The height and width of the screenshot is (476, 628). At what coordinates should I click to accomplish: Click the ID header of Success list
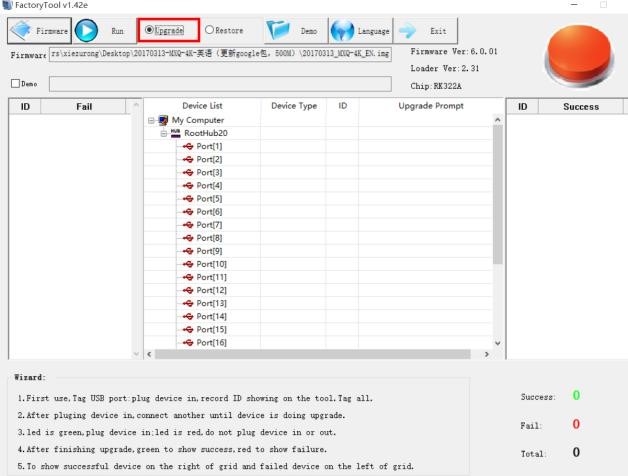(x=523, y=107)
